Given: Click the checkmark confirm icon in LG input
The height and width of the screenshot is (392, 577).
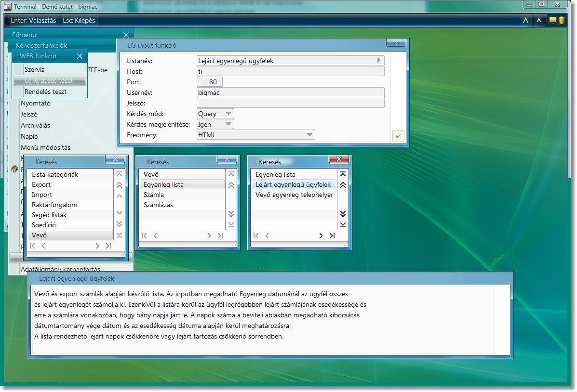Looking at the screenshot, I should [x=398, y=136].
